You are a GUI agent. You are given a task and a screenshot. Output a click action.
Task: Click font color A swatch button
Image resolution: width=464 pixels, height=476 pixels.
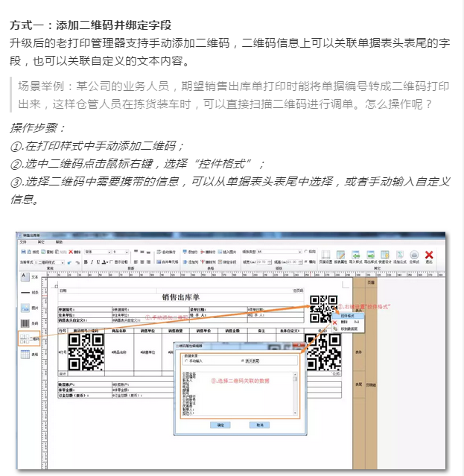pyautogui.click(x=104, y=262)
